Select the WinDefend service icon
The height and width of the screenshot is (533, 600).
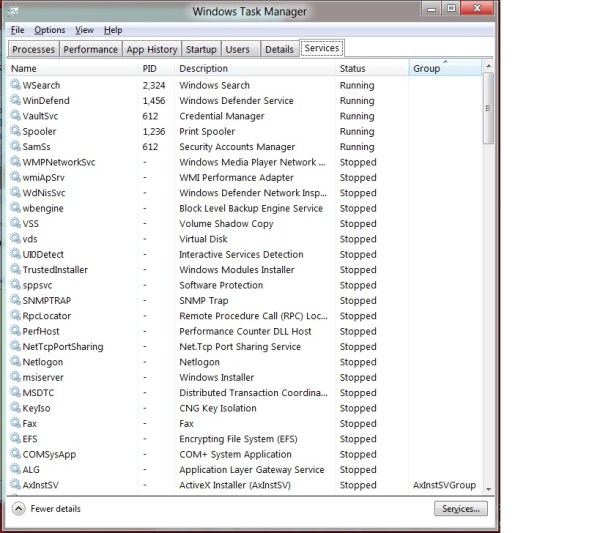point(15,101)
